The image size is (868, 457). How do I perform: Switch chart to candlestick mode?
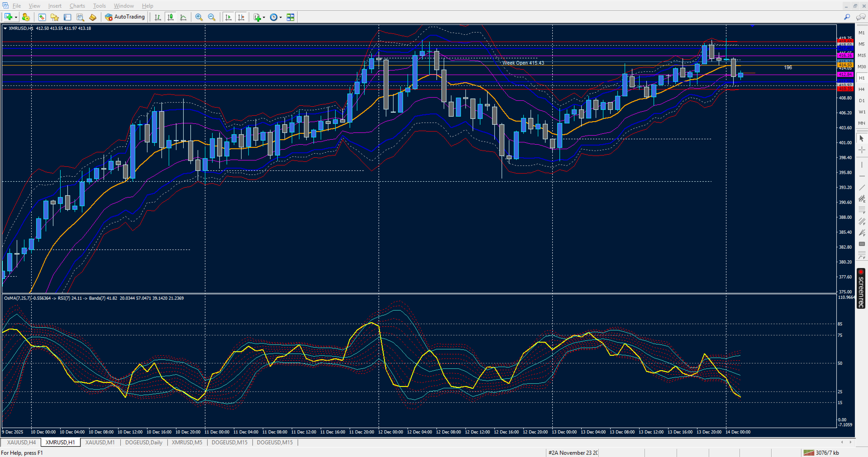171,17
